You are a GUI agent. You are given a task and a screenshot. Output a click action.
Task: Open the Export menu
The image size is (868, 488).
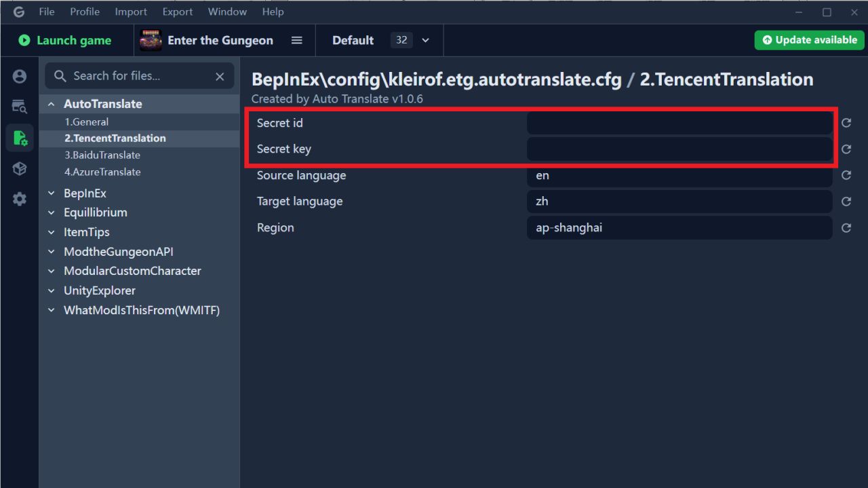point(178,12)
